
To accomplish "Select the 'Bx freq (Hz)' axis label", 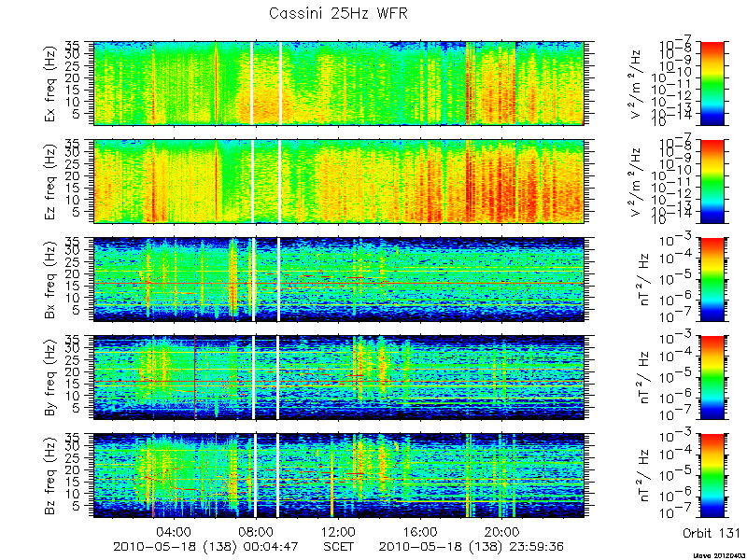I will pyautogui.click(x=50, y=279).
